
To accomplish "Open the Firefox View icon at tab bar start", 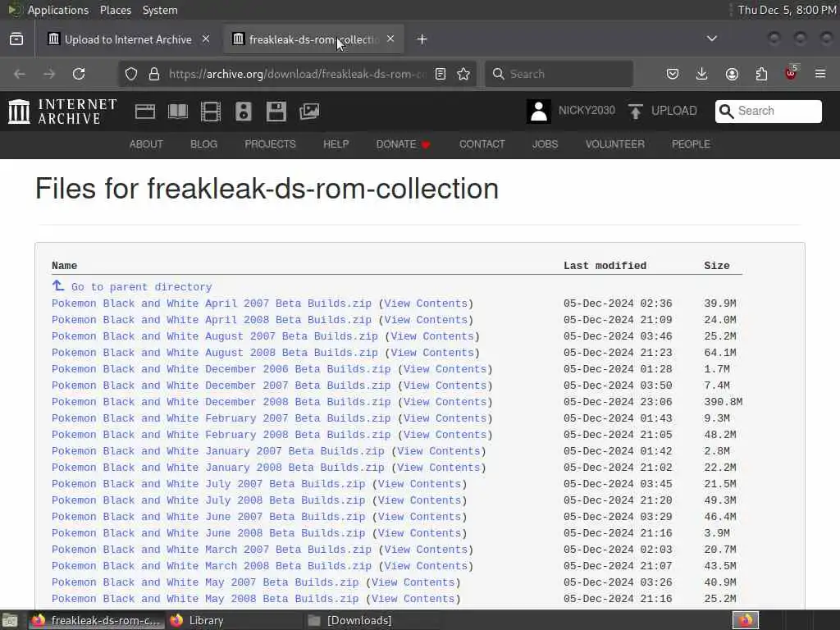I will (16, 39).
